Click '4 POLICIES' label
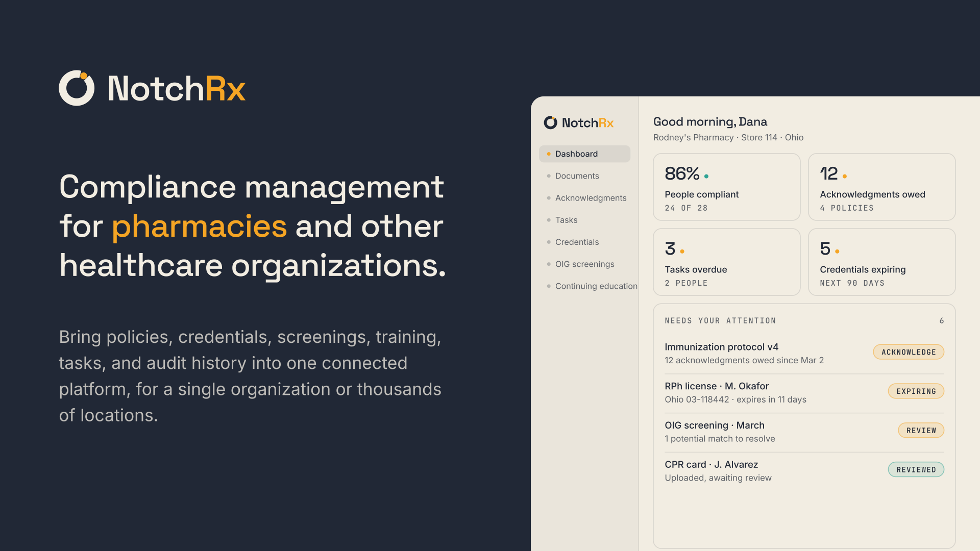Image resolution: width=980 pixels, height=551 pixels. 847,208
